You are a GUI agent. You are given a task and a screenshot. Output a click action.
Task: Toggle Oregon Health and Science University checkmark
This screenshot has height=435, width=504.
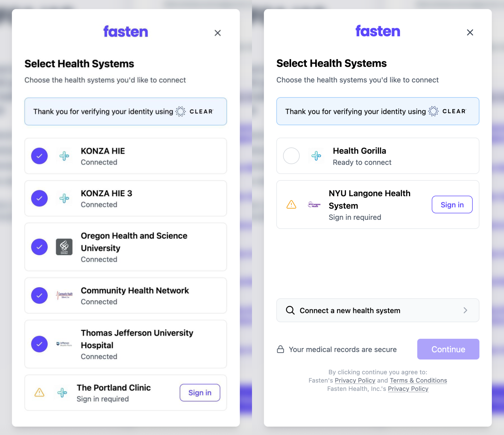click(x=39, y=247)
